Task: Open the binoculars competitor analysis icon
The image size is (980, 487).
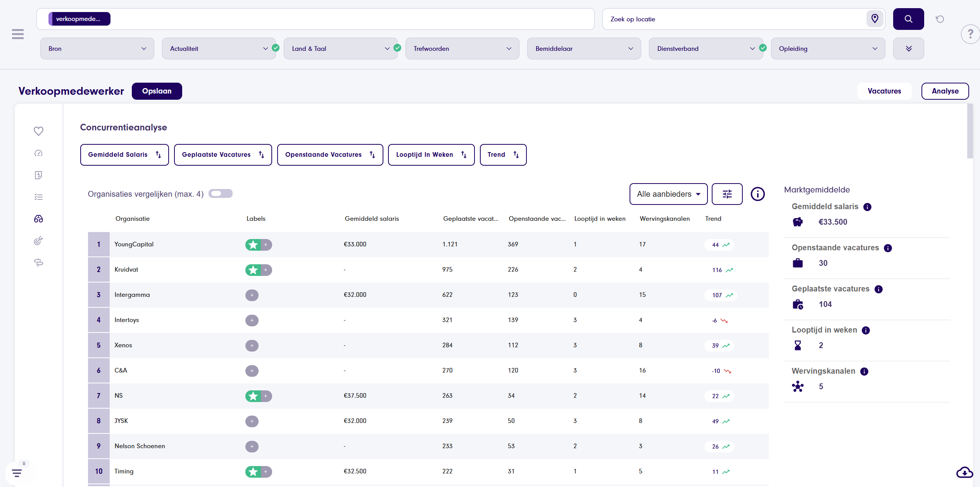Action: click(38, 219)
